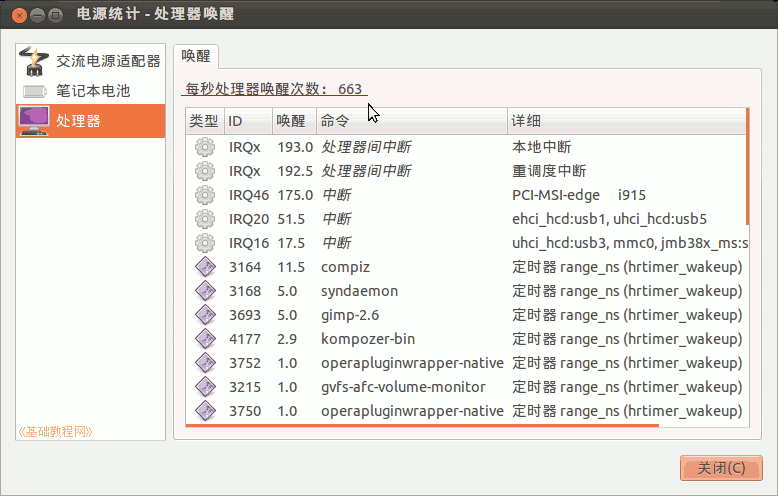Open the 唤醒 tab
The height and width of the screenshot is (496, 778).
coord(195,56)
